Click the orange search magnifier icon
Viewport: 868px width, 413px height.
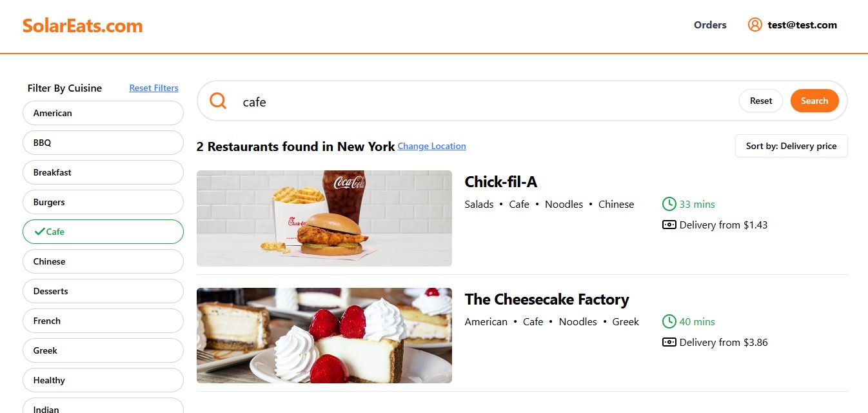pyautogui.click(x=218, y=101)
